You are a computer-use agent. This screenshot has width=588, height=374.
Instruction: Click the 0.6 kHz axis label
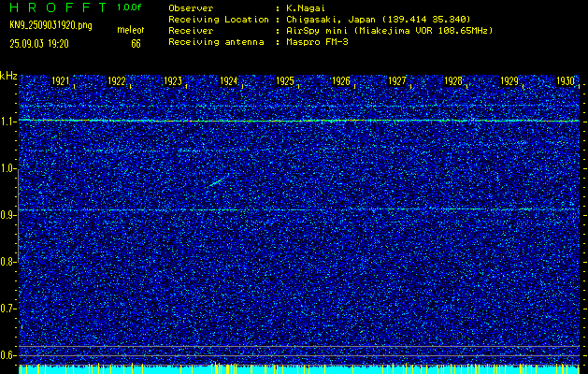click(8, 355)
